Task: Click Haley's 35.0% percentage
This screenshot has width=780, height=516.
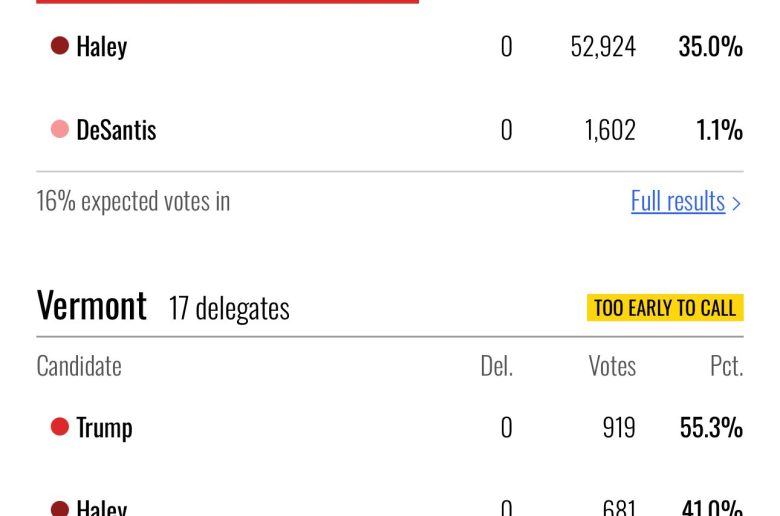Action: (710, 46)
